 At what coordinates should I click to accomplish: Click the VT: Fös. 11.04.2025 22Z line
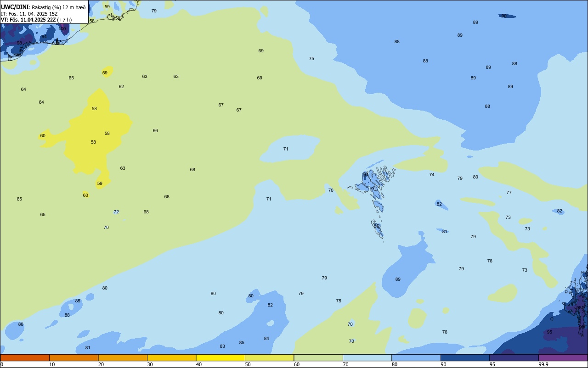[x=36, y=20]
